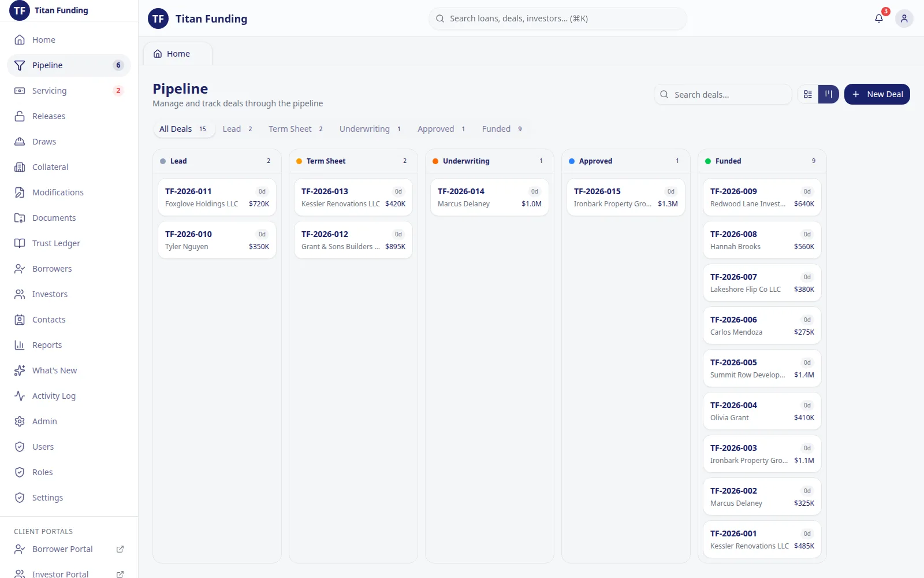Open deal card TF-2026-004 Olivia Grant

762,411
